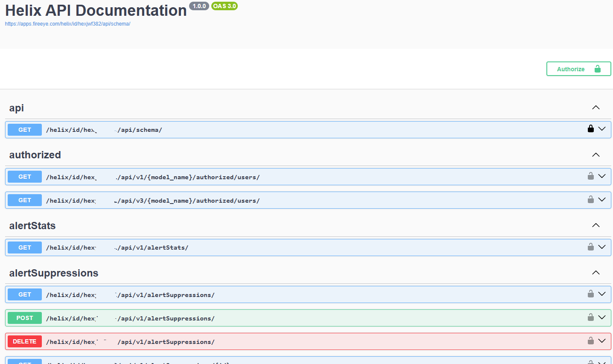Click the alertSuppressions path in the GET row

click(130, 295)
